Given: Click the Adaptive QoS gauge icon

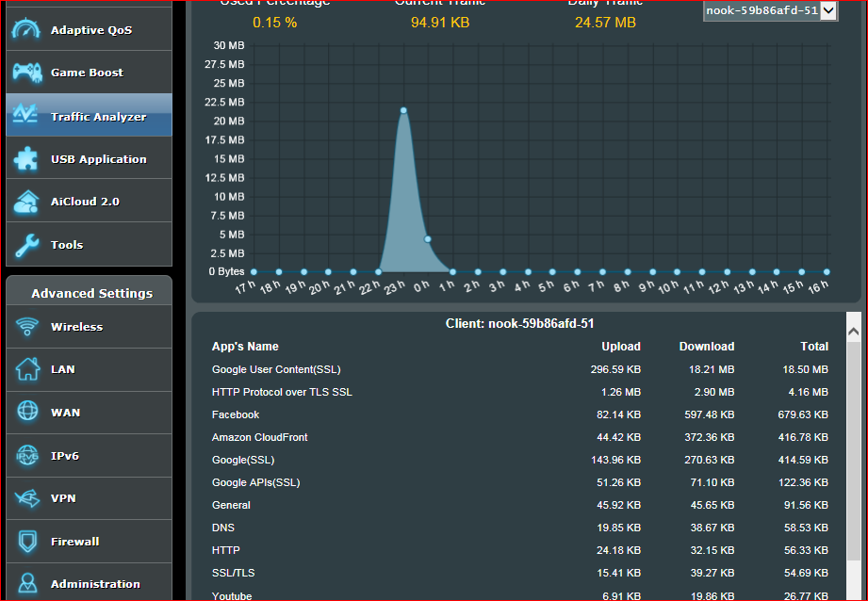Looking at the screenshot, I should [x=26, y=30].
